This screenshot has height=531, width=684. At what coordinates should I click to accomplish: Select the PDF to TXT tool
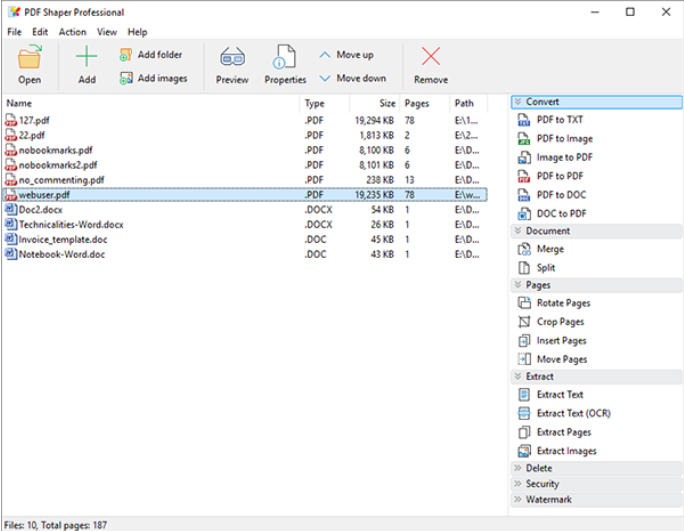pyautogui.click(x=559, y=120)
